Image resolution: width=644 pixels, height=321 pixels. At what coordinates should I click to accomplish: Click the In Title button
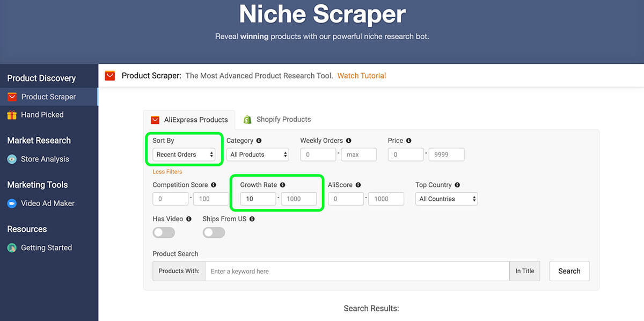525,271
